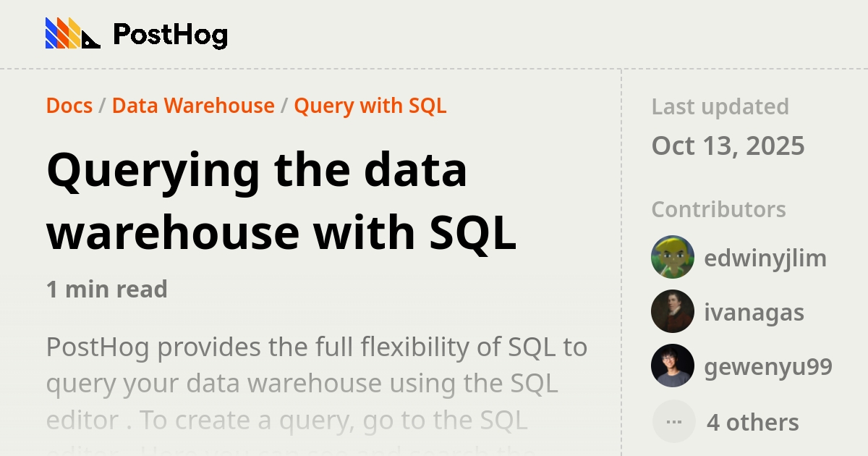Screen dimensions: 868x456
Task: Click the 1 min read label
Action: click(x=106, y=289)
